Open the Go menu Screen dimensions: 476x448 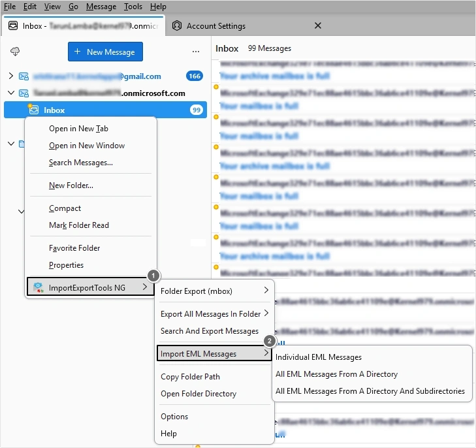(x=73, y=7)
